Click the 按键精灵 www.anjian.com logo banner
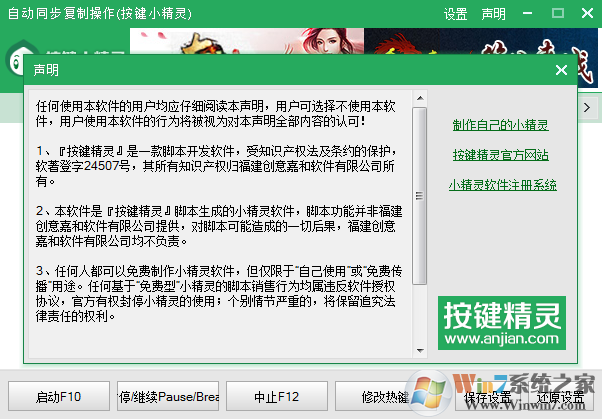Viewport: 602px width, 419px height. tap(502, 323)
